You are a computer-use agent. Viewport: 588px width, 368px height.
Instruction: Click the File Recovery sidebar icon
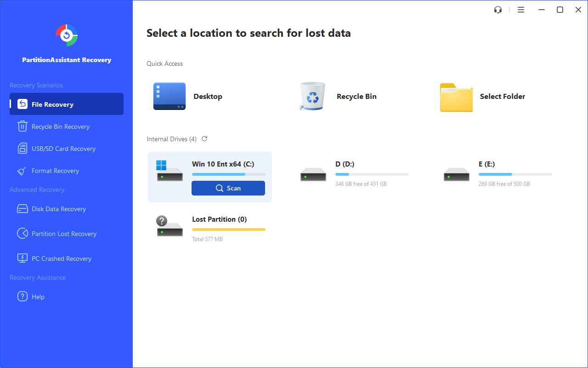[x=23, y=104]
